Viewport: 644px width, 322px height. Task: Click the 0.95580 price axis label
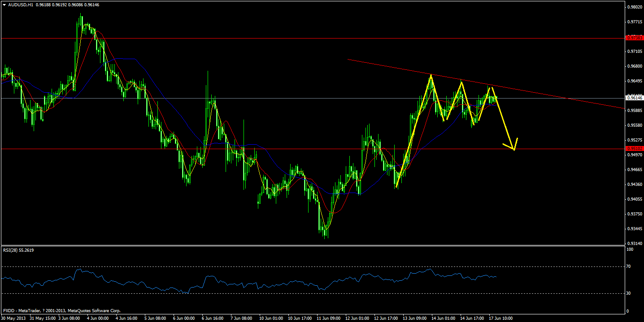pos(634,125)
